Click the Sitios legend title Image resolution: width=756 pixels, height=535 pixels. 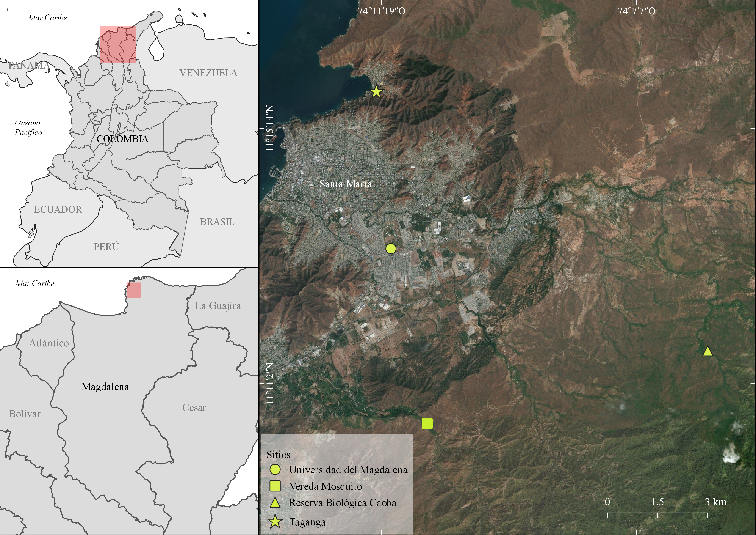coord(278,455)
